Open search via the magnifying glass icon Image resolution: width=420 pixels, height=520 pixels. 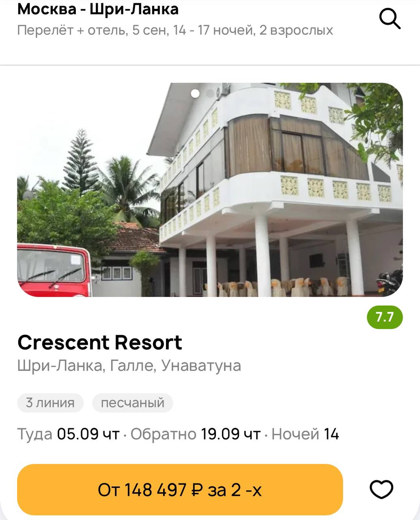tap(390, 19)
